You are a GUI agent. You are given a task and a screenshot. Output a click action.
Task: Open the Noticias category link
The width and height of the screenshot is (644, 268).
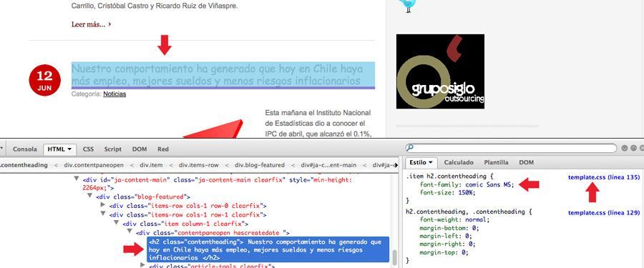pos(114,94)
